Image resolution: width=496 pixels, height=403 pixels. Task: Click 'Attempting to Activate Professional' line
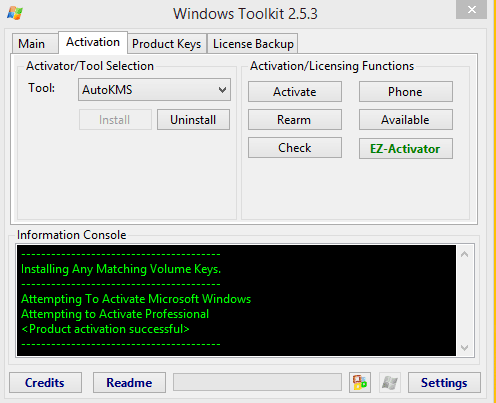pos(115,314)
